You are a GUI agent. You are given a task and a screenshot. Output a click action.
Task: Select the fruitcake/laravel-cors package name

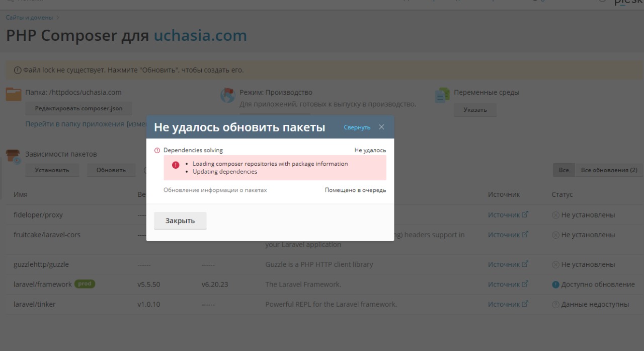[47, 235]
